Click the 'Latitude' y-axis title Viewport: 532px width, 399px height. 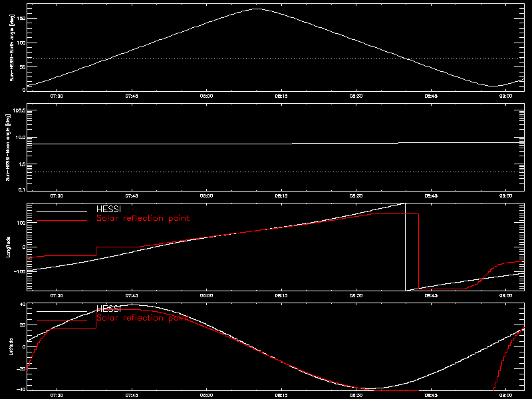point(11,346)
